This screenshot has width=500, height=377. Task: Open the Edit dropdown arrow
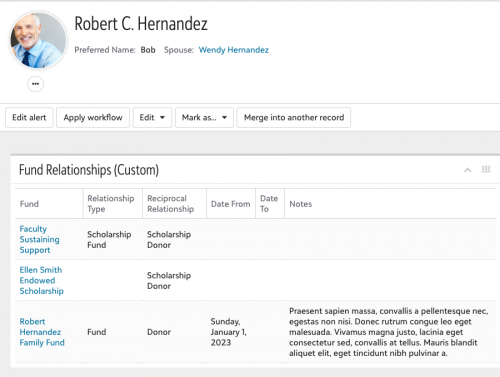[x=162, y=117]
